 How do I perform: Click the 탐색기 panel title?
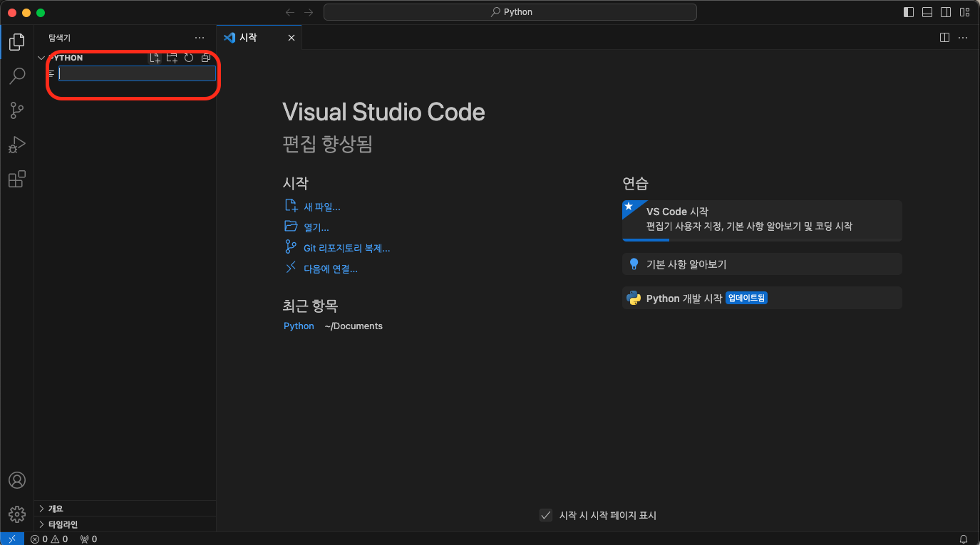pos(59,38)
